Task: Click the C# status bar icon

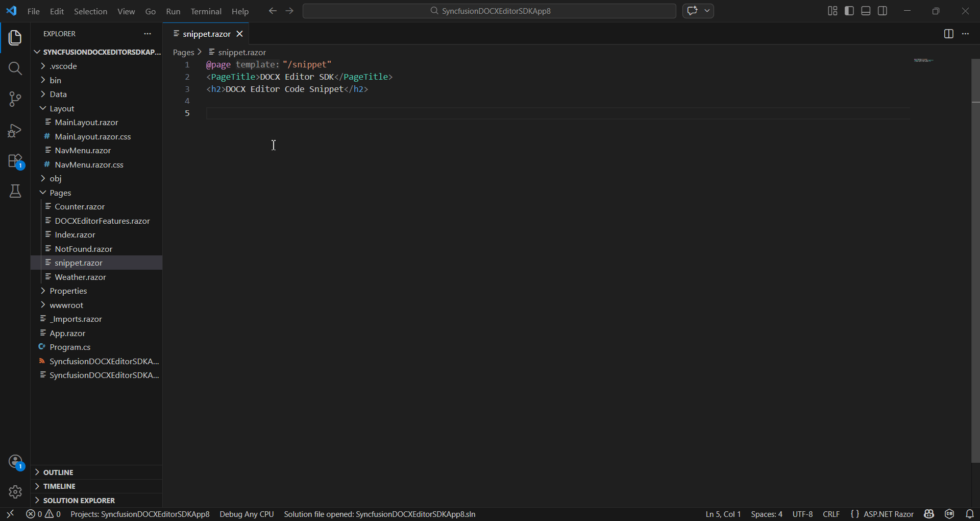Action: pyautogui.click(x=949, y=514)
